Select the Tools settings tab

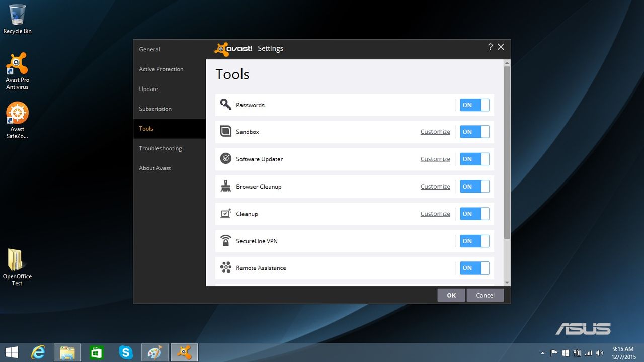[x=170, y=129]
